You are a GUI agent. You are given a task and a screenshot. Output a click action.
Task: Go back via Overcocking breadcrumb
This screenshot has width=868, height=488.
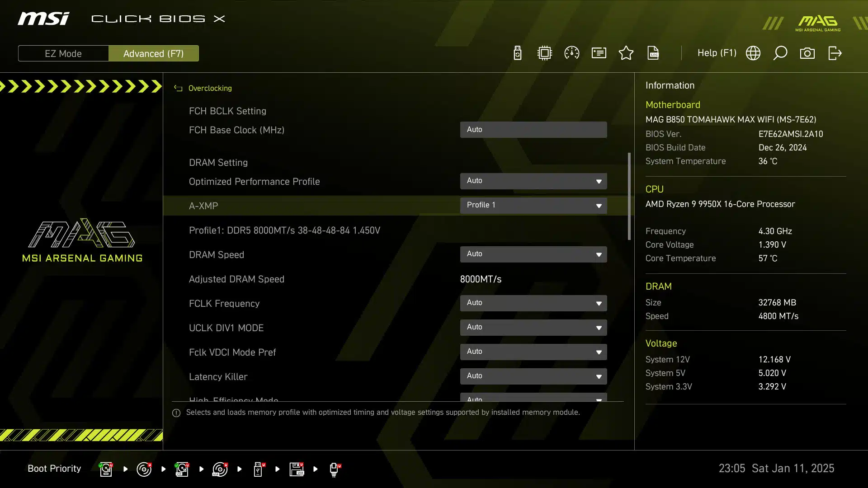click(209, 88)
